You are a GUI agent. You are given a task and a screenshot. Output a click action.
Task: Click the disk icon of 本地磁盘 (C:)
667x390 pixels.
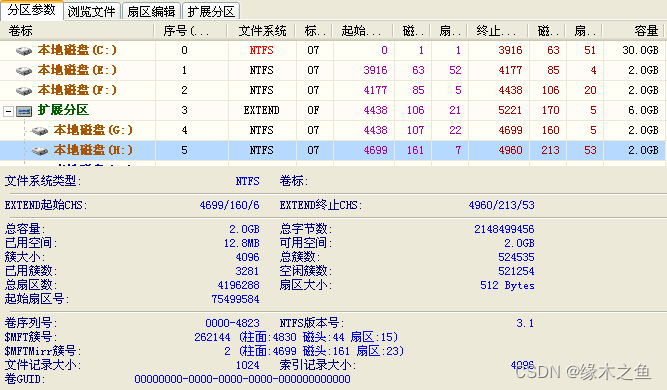pos(24,51)
